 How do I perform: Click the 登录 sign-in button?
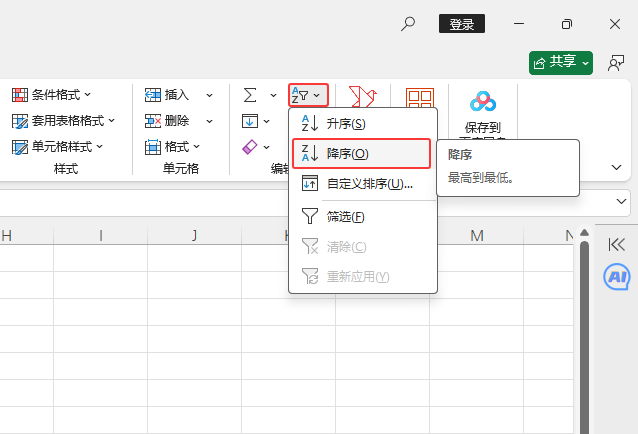tap(462, 24)
